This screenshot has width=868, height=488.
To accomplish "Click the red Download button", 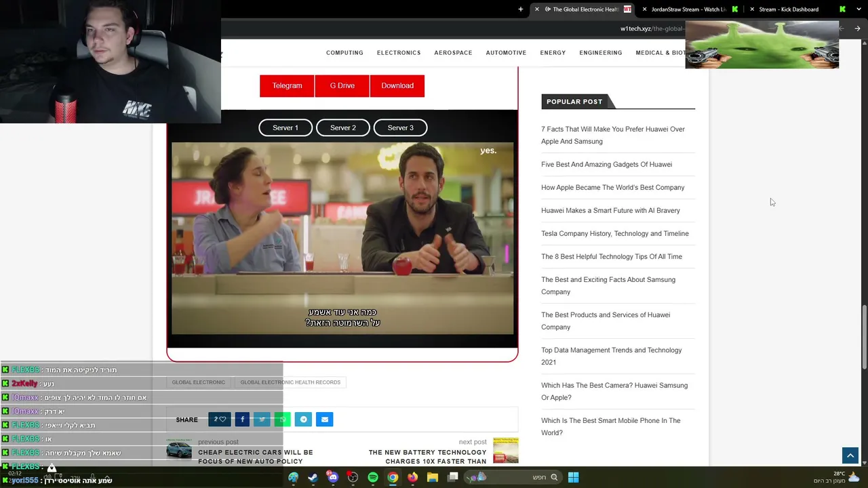I will pos(397,85).
